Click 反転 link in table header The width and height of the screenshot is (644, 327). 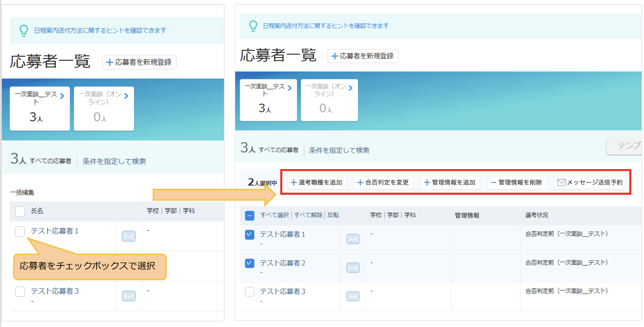click(333, 215)
